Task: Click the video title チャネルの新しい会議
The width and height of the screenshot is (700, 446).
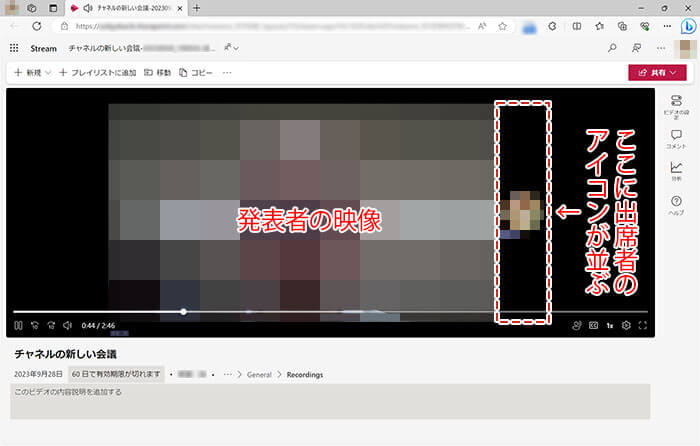Action: (66, 354)
